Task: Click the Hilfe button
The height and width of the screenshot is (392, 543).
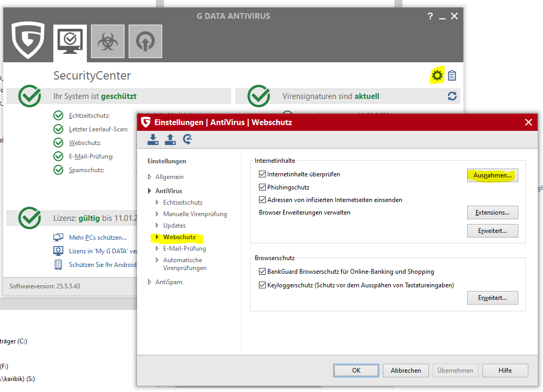Action: click(505, 370)
